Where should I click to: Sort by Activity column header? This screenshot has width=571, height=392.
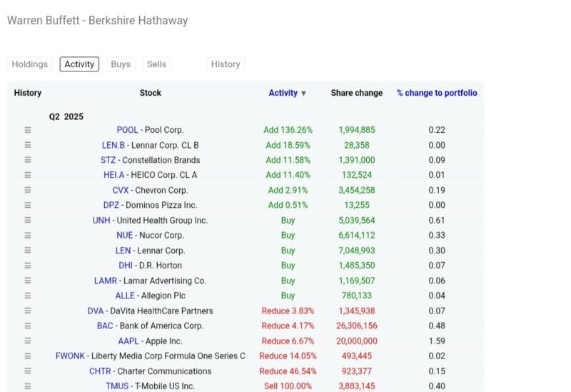tap(283, 93)
